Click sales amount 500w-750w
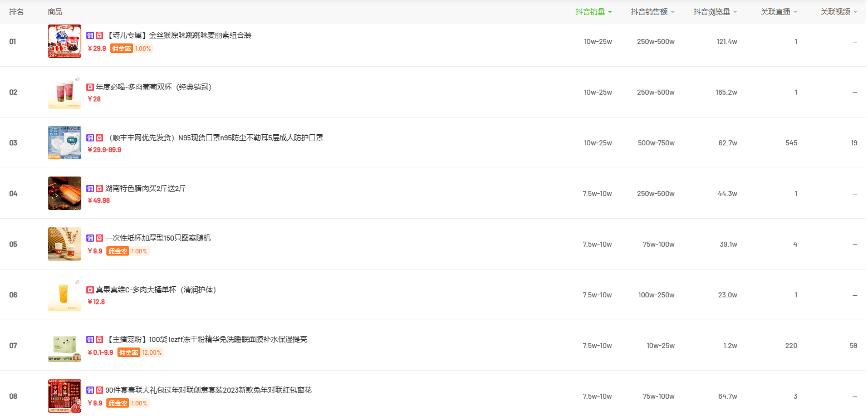This screenshot has height=416, width=868. (x=656, y=143)
